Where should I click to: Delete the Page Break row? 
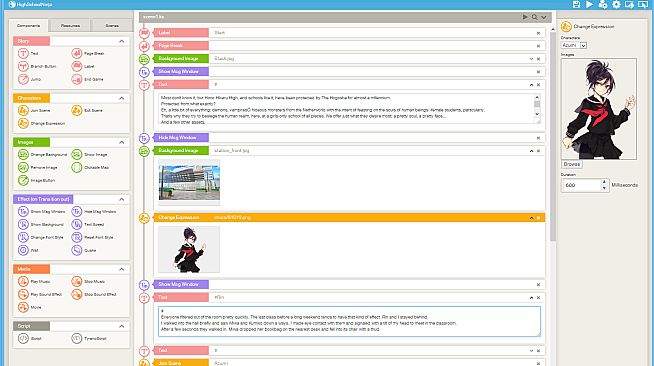click(x=538, y=46)
